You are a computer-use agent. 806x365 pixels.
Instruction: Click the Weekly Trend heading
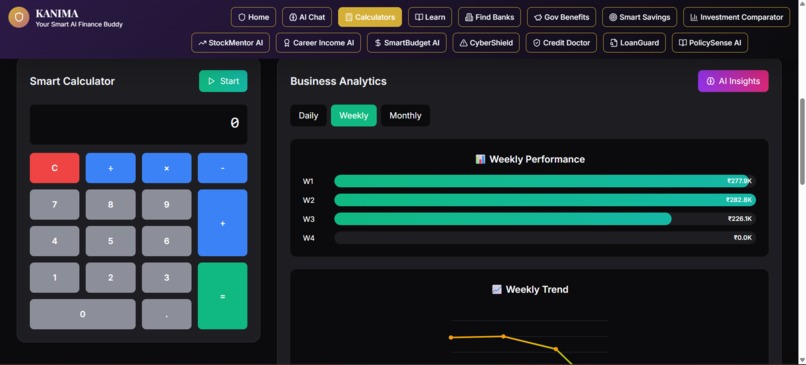pyautogui.click(x=537, y=289)
